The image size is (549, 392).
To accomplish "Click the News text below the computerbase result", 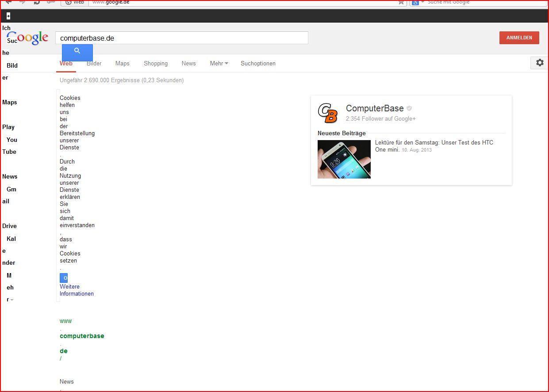I will (x=67, y=381).
